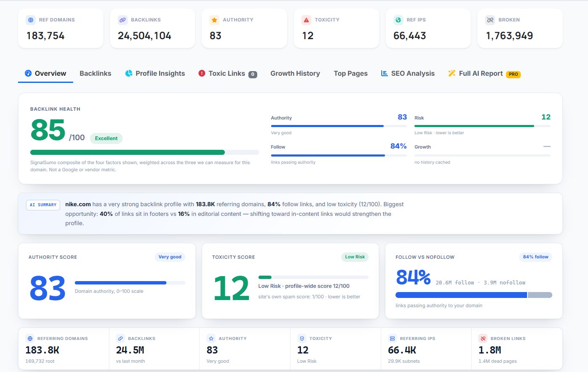Switch to the Backlinks tab
The image size is (588, 372).
(95, 74)
